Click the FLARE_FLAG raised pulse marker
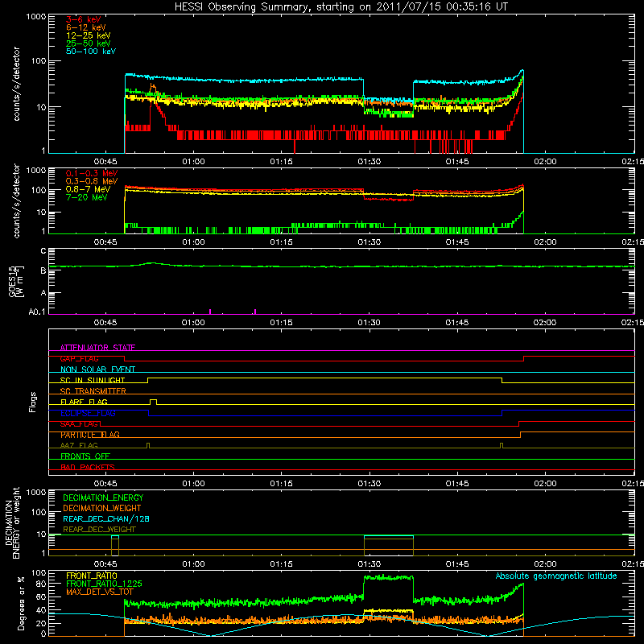This screenshot has width=644, height=644. click(x=153, y=402)
